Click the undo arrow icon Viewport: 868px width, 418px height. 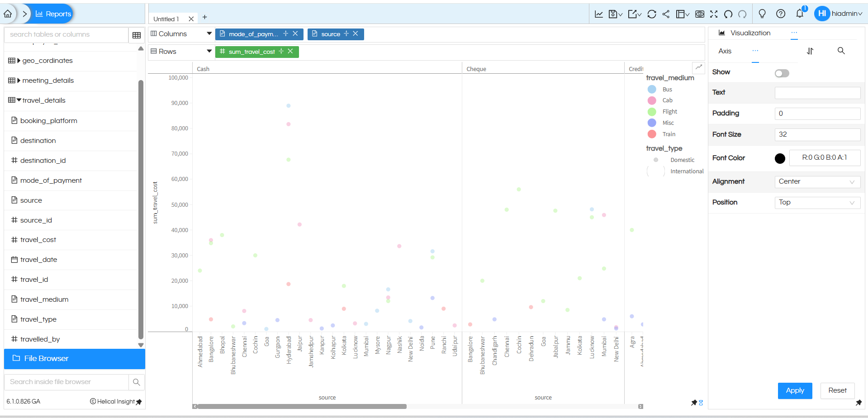click(x=728, y=14)
